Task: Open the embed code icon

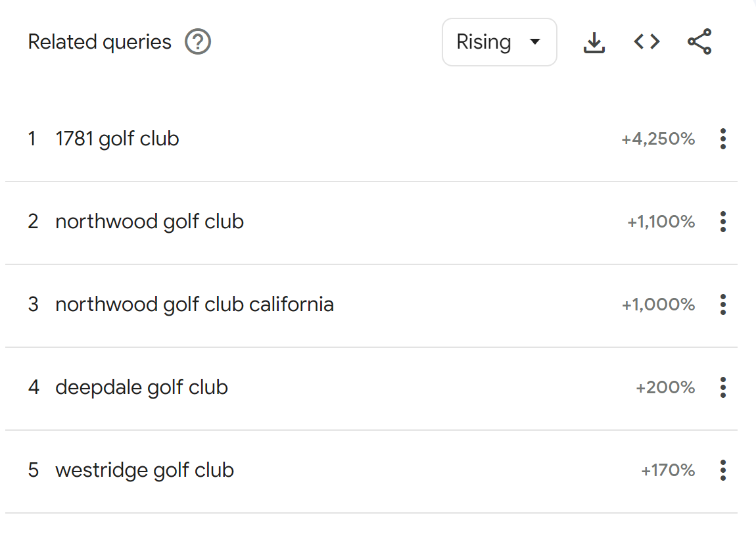Action: click(x=647, y=43)
